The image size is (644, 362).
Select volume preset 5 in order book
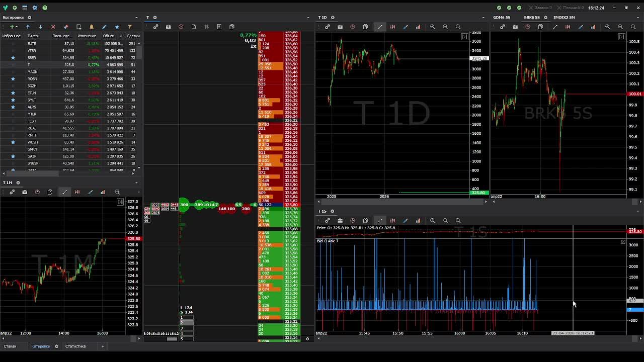tap(187, 339)
